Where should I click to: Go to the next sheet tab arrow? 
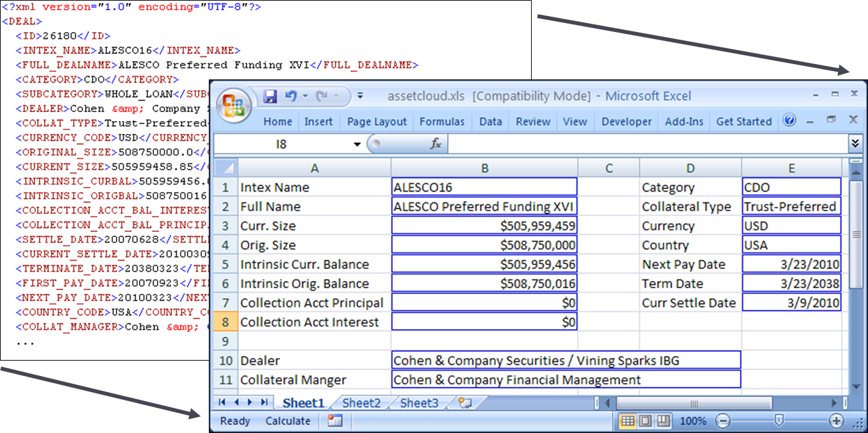point(250,403)
